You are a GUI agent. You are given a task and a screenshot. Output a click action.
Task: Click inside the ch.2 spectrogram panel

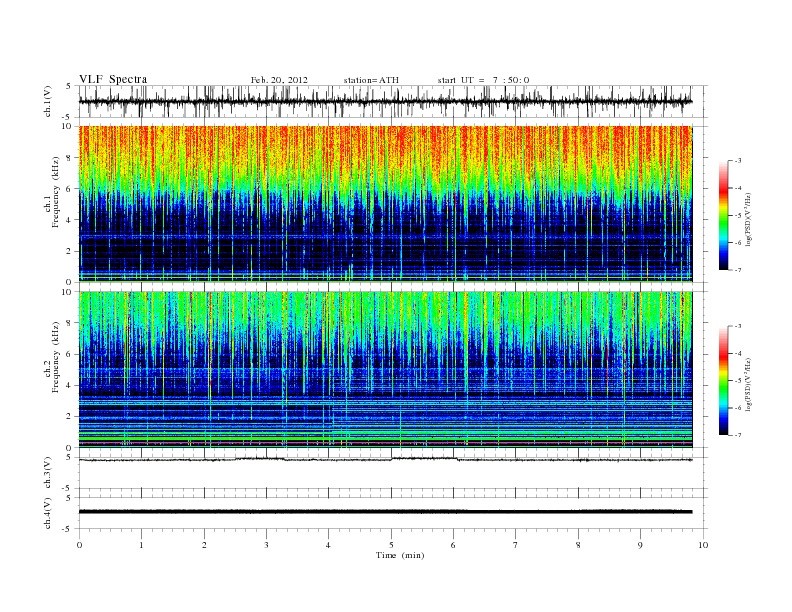click(385, 369)
